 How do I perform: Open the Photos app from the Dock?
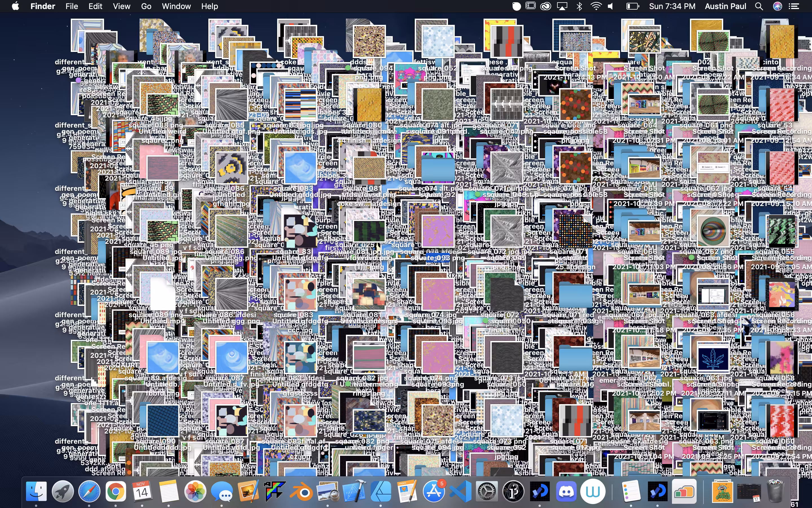[195, 492]
